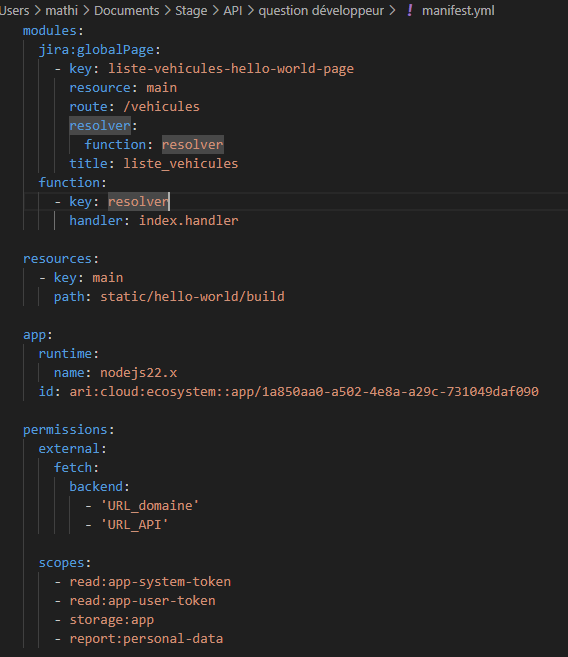Viewport: 568px width, 657px height.
Task: Click the 'resolver' value after function:
Action: pos(193,145)
